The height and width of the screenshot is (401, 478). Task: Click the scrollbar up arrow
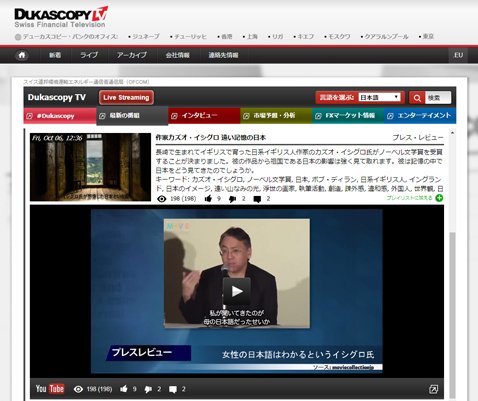452,133
